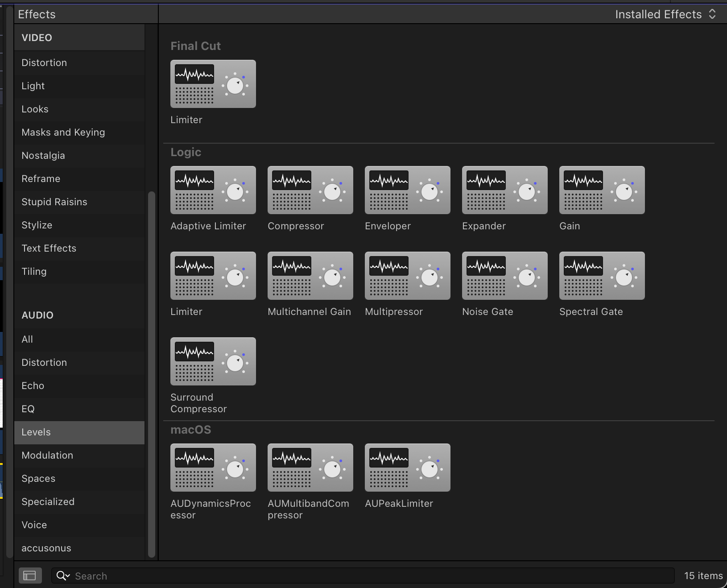Click the macOS section heading
The image size is (727, 588).
[191, 430]
